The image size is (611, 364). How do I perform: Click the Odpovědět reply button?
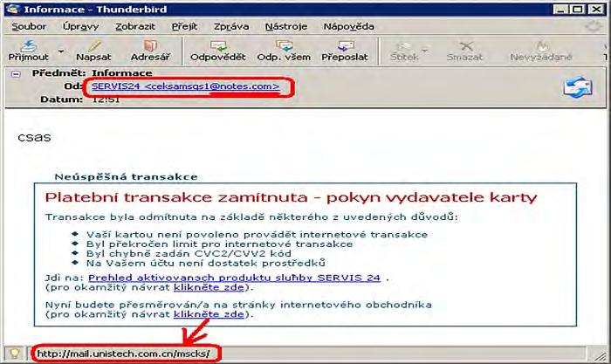(218, 51)
